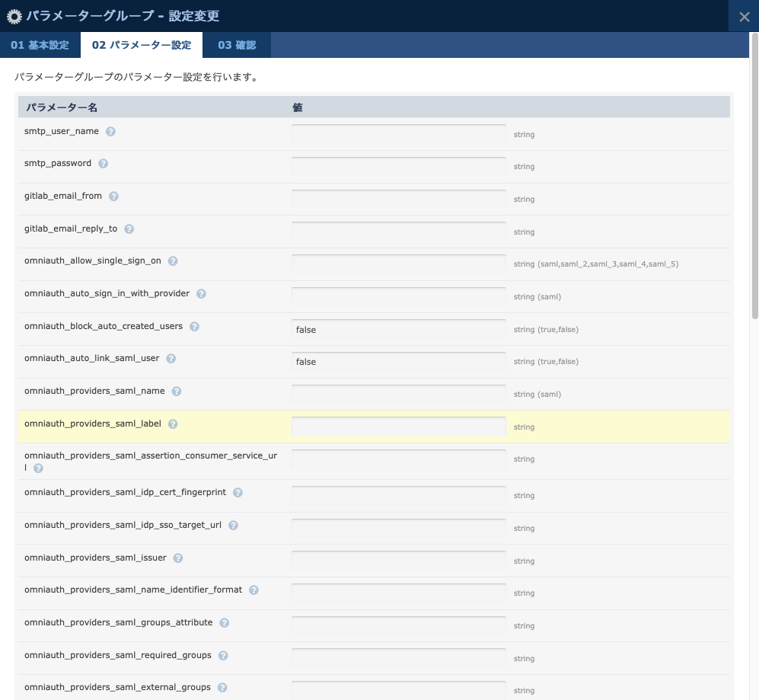The image size is (759, 700).
Task: Click the omniauth_auto_link_saml_user value field
Action: (398, 362)
